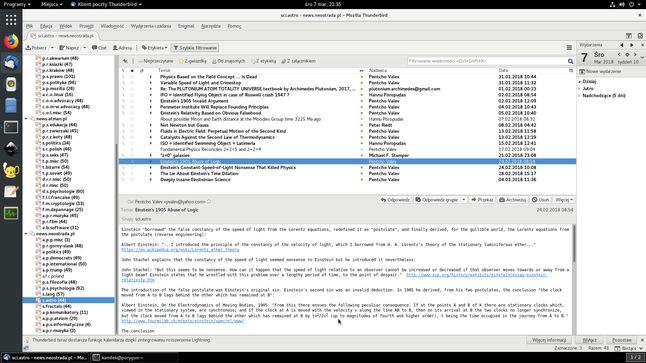Click the Usuń delete message button
Screen dimensions: 646x363
540,200
